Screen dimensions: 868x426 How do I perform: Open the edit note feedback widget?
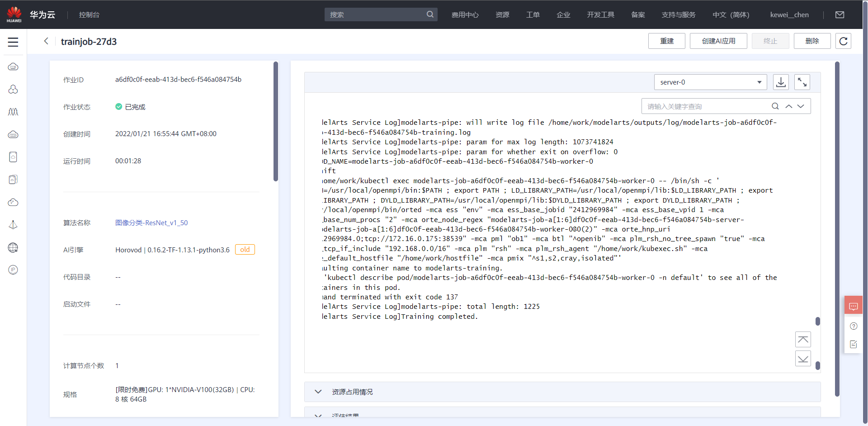[x=854, y=345]
